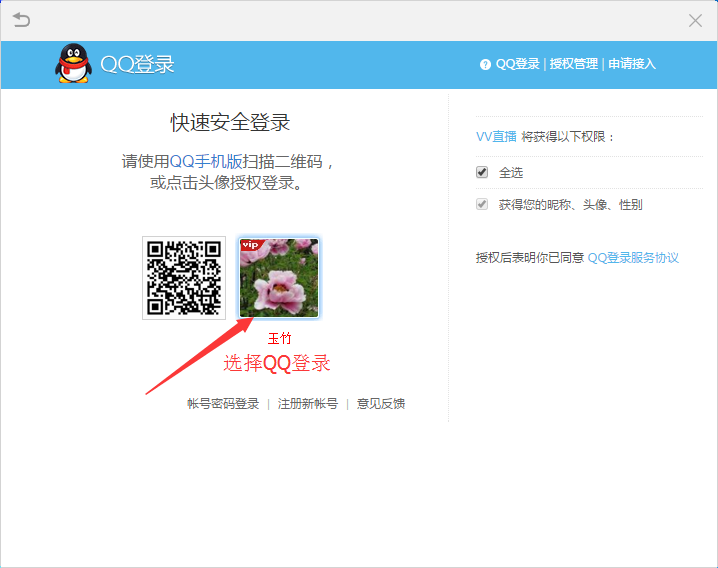Switch to 帐号密码登录
718x568 pixels.
coord(223,404)
